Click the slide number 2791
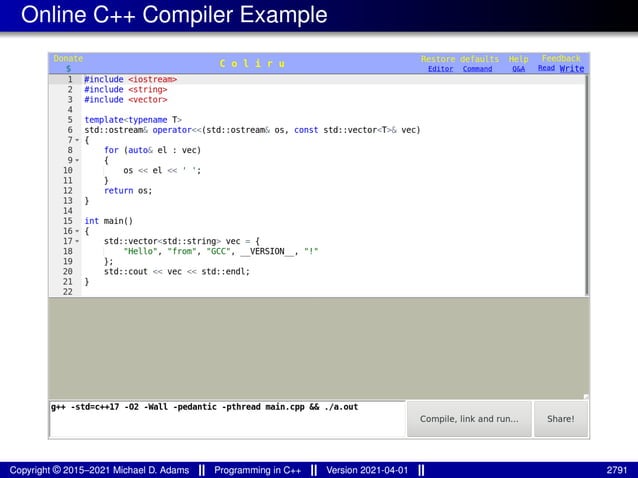 (x=617, y=470)
